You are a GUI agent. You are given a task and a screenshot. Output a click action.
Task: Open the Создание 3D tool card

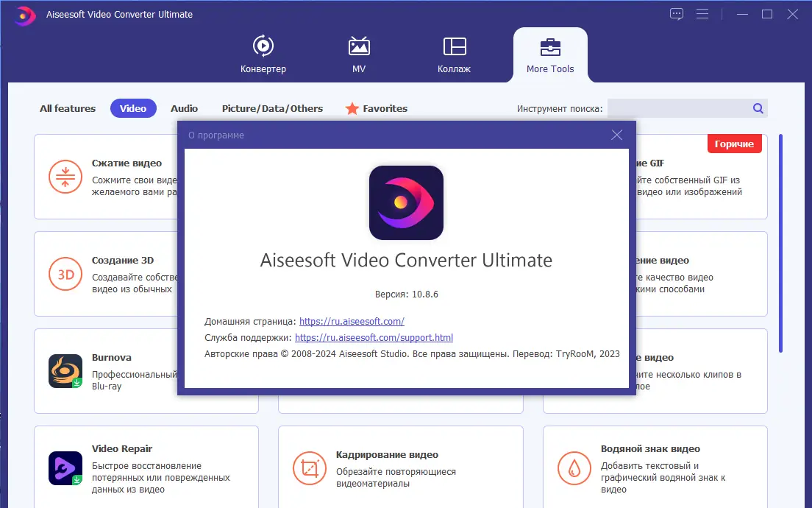pos(106,274)
